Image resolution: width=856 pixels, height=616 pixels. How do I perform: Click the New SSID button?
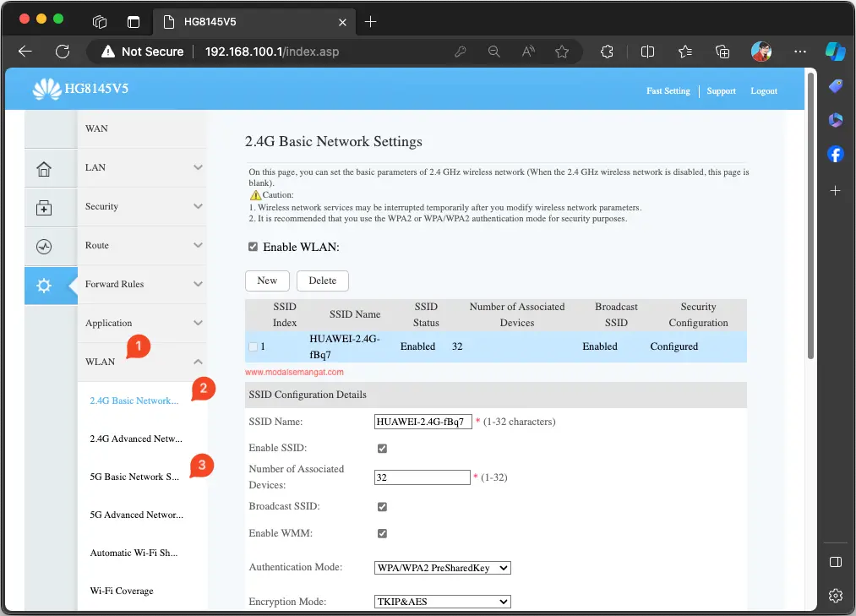[x=268, y=281]
